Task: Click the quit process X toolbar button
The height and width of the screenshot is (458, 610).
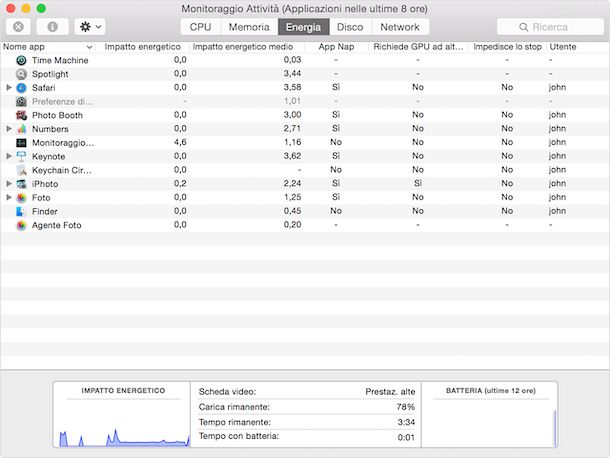Action: tap(18, 27)
